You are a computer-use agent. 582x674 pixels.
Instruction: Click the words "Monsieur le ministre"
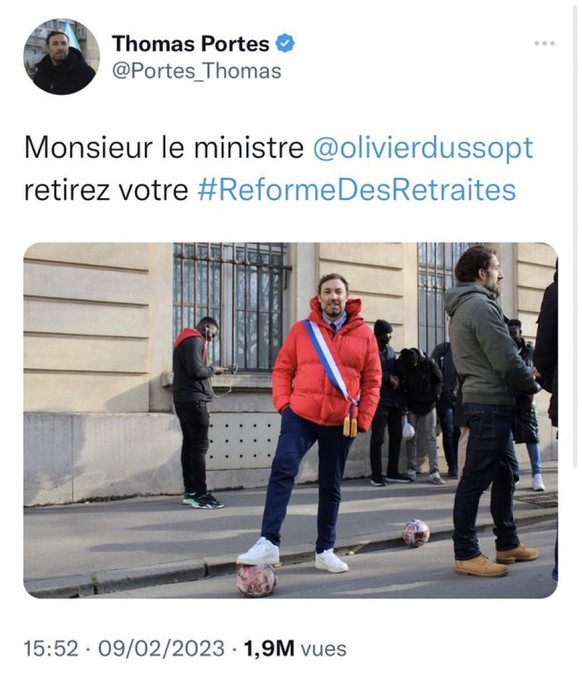click(164, 147)
